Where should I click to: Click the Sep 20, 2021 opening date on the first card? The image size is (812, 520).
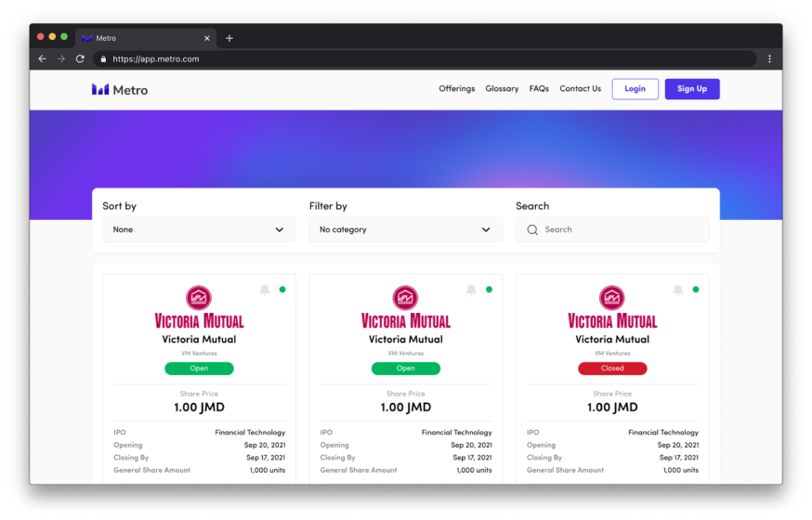(265, 445)
